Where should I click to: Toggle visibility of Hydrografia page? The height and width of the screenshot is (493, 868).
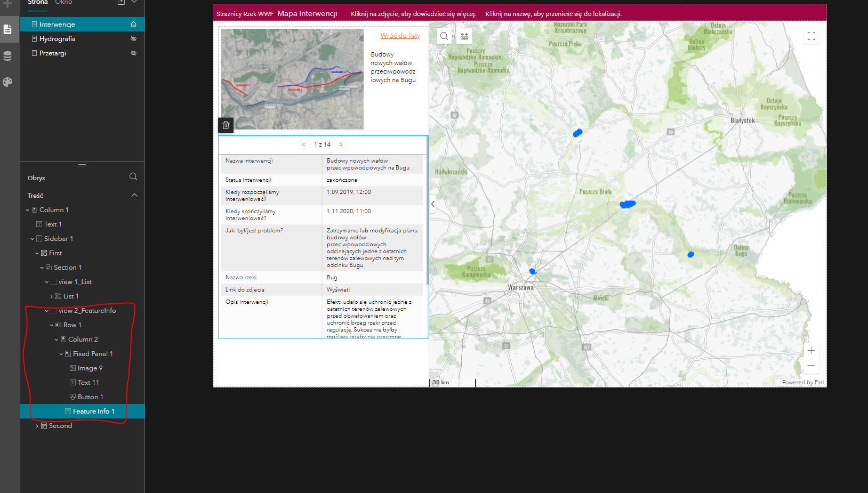point(134,39)
